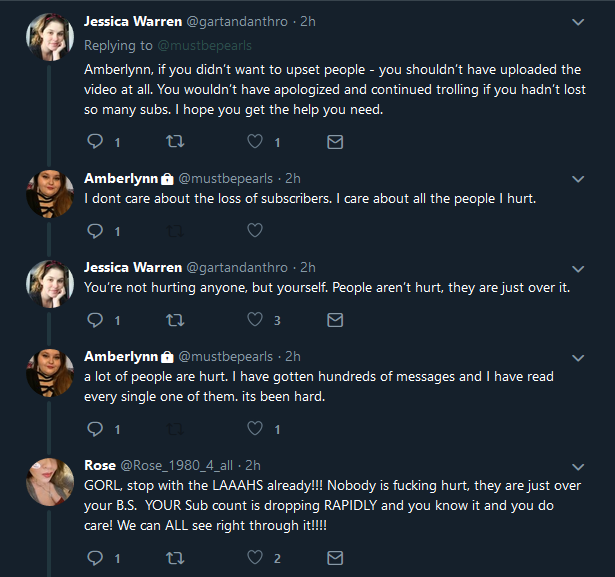The width and height of the screenshot is (615, 577).
Task: Reply to Jessica Warren's first tweet
Action: pos(95,141)
